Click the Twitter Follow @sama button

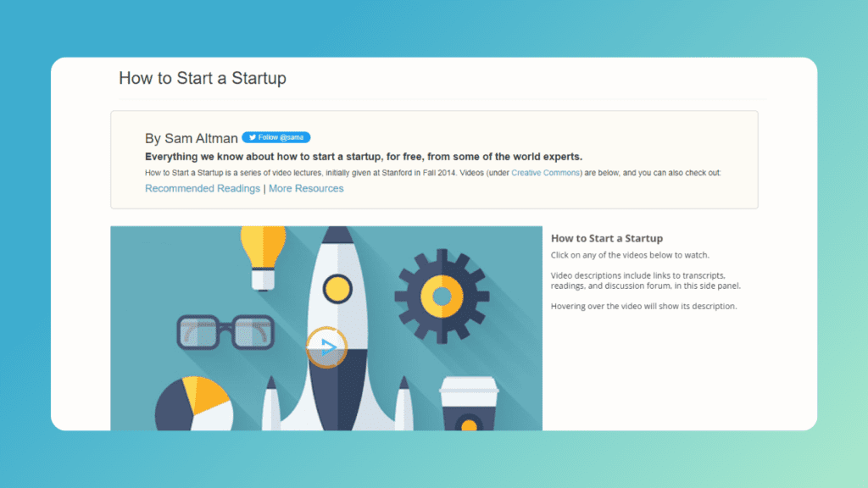tap(276, 137)
